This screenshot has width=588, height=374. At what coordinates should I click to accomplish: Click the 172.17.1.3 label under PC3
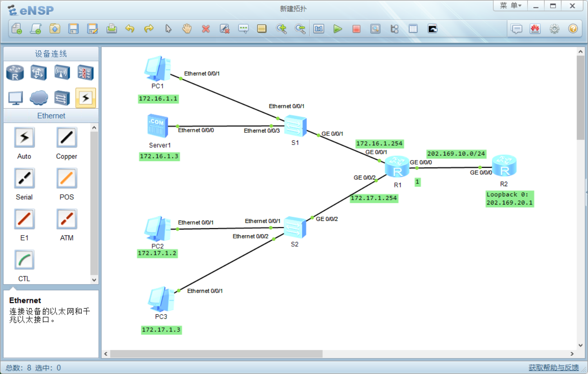(161, 330)
